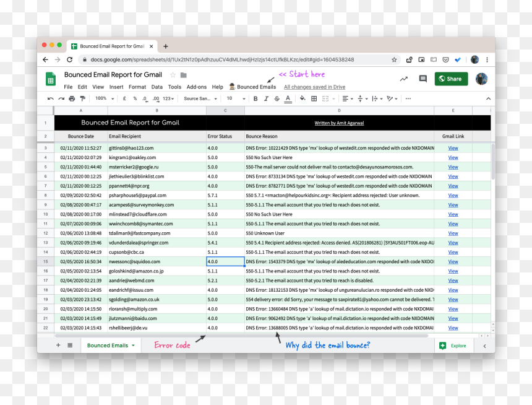
Task: Collapse the menus with the chevron arrow
Action: tap(488, 98)
